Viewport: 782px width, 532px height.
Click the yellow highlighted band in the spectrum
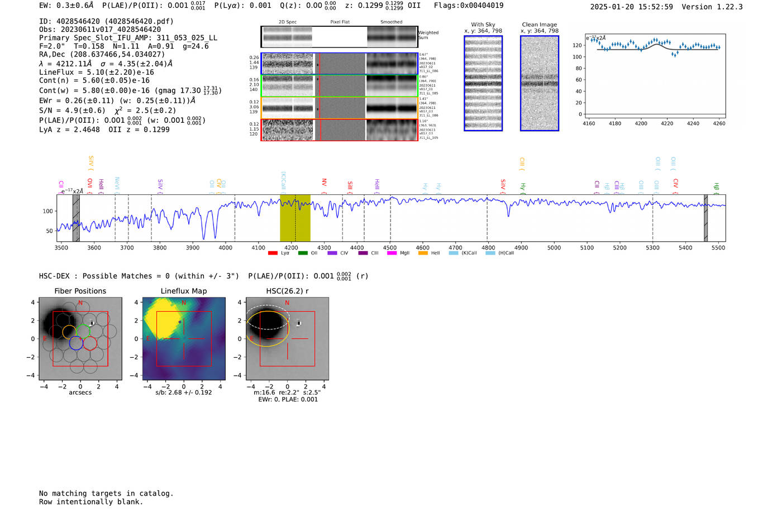[x=295, y=218]
